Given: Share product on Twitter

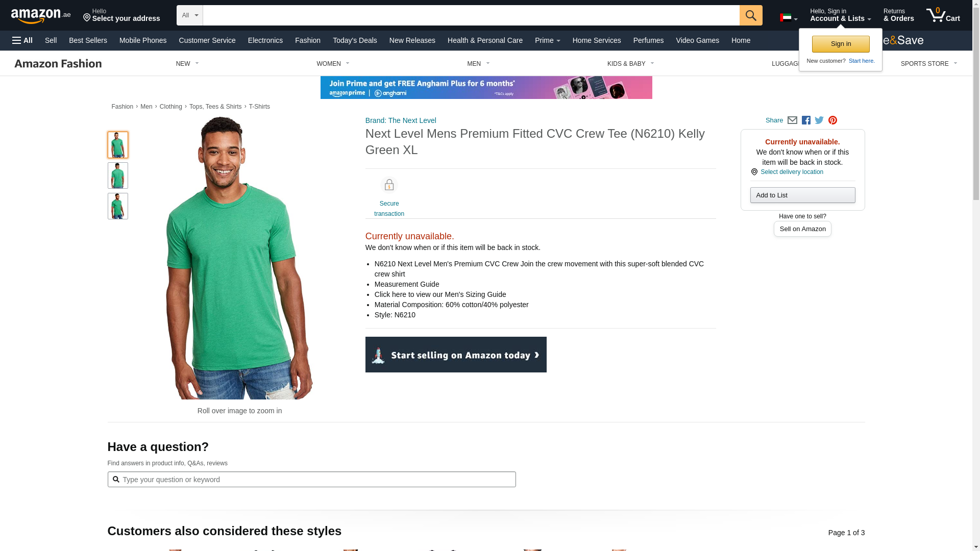Looking at the screenshot, I should (x=819, y=120).
